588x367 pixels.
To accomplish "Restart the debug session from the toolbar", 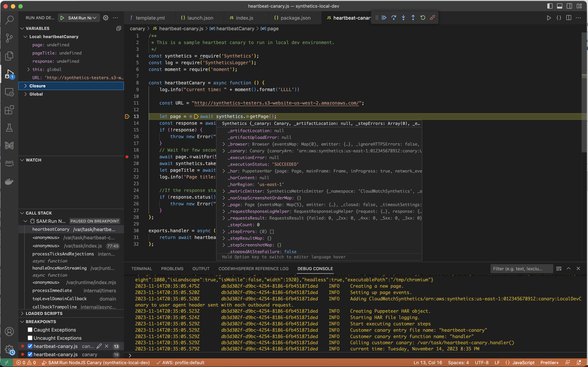I will click(x=422, y=18).
